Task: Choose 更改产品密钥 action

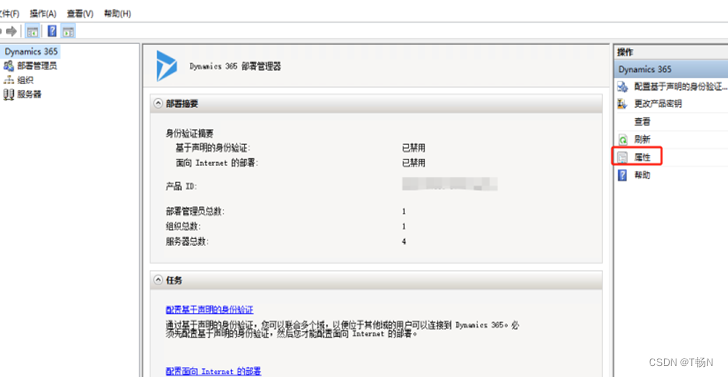Action: click(658, 104)
